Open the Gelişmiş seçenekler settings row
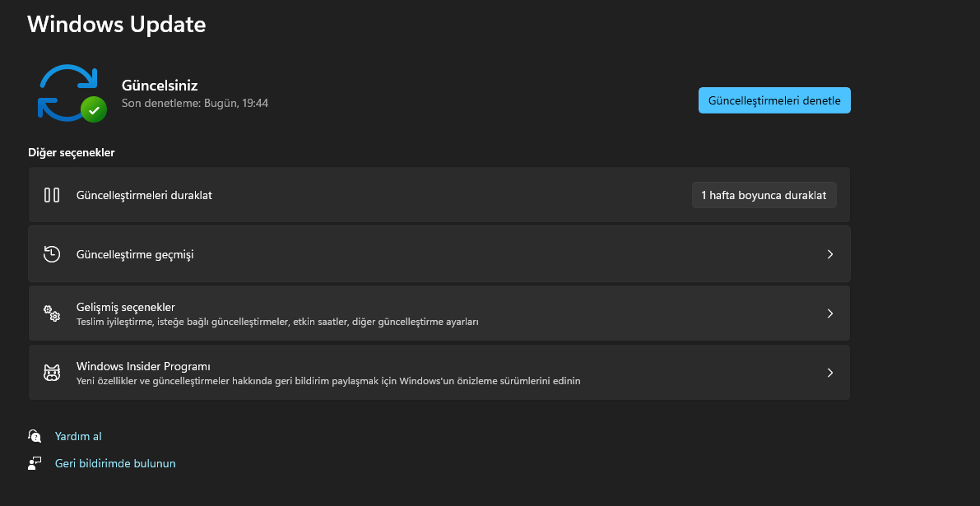The image size is (980, 506). 411,313
